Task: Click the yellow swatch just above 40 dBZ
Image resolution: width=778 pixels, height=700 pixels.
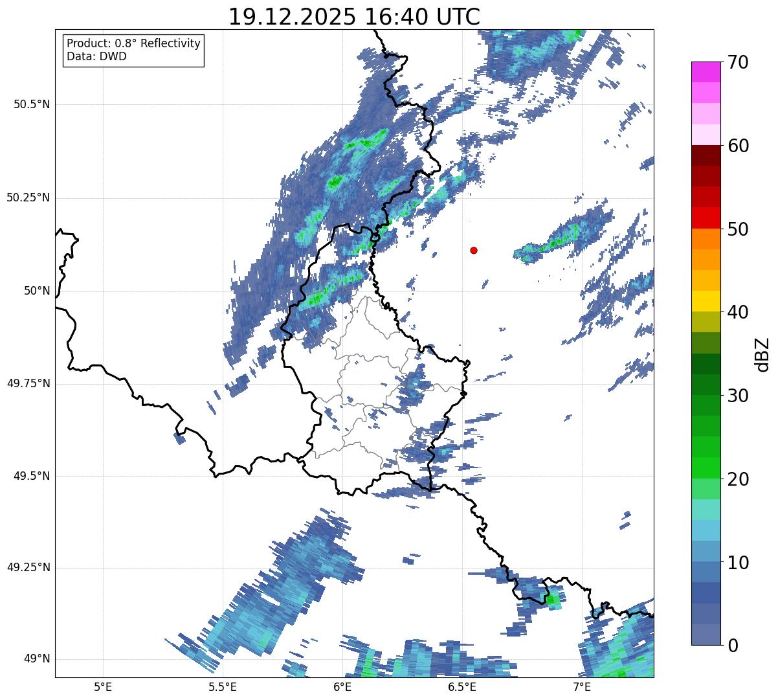Action: pos(706,301)
